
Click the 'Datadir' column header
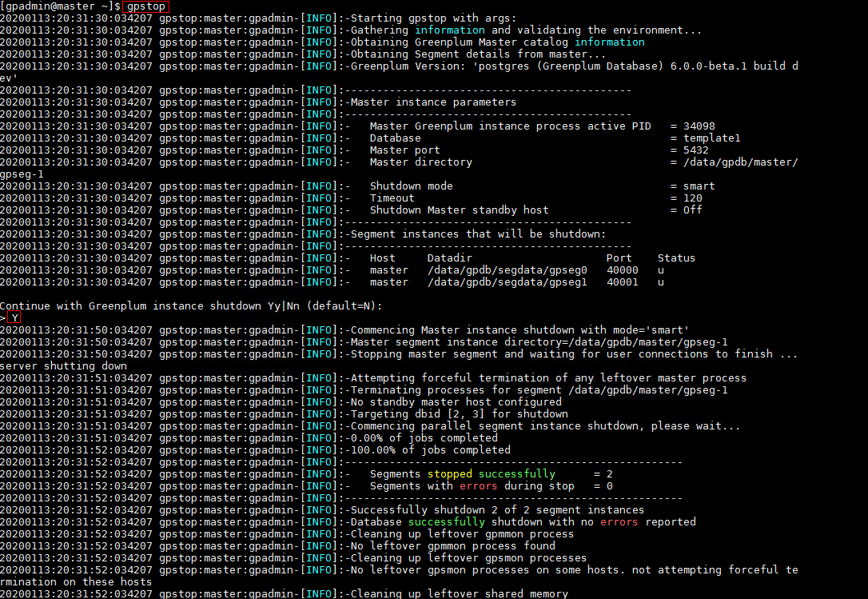click(449, 258)
